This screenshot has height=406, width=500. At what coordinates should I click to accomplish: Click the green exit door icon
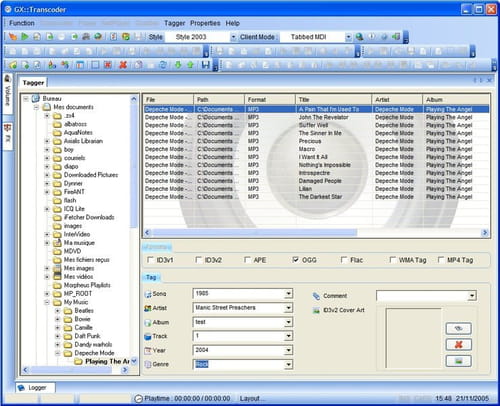396,37
